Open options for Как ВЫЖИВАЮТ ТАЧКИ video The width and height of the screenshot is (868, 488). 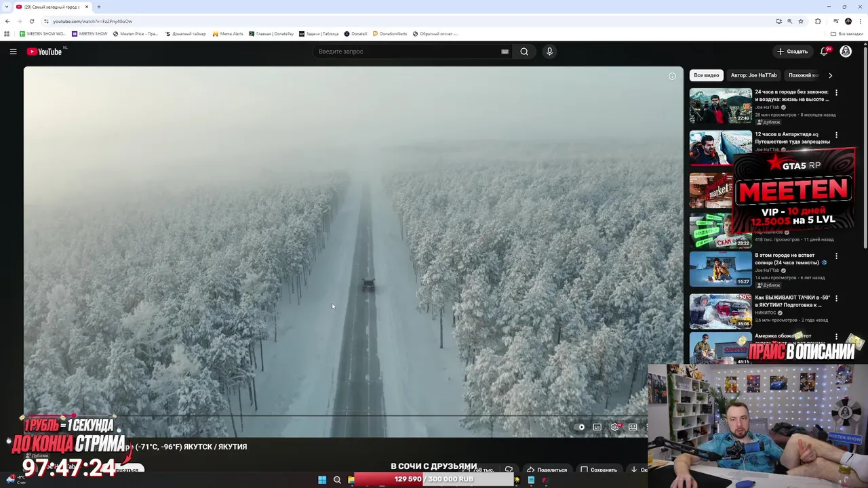pyautogui.click(x=836, y=298)
